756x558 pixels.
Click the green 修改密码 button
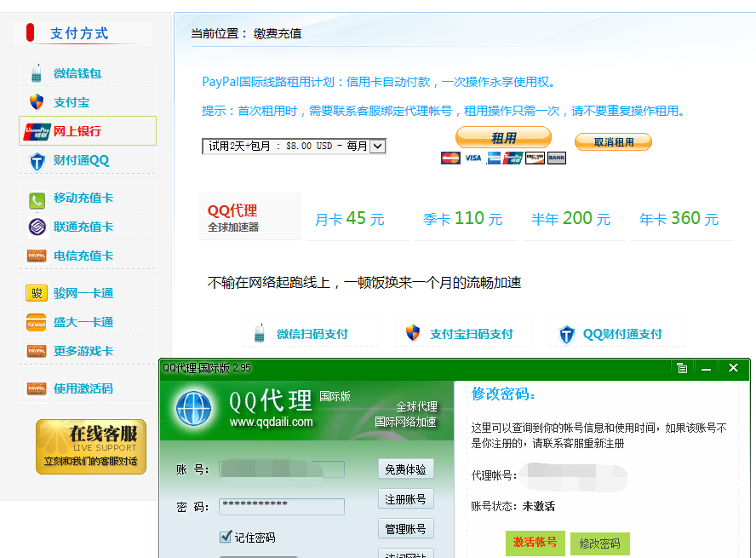pos(599,544)
